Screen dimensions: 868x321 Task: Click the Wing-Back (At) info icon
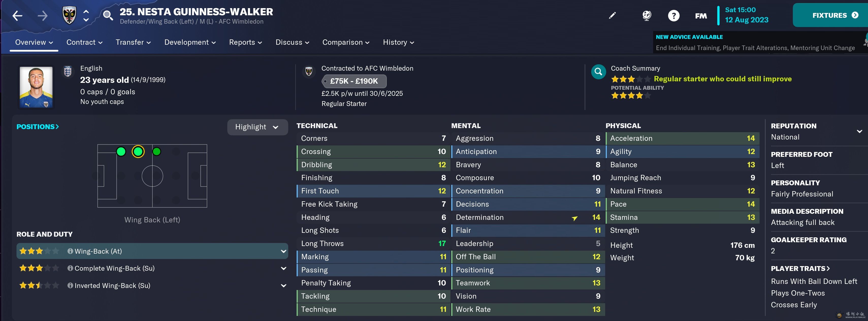(70, 251)
